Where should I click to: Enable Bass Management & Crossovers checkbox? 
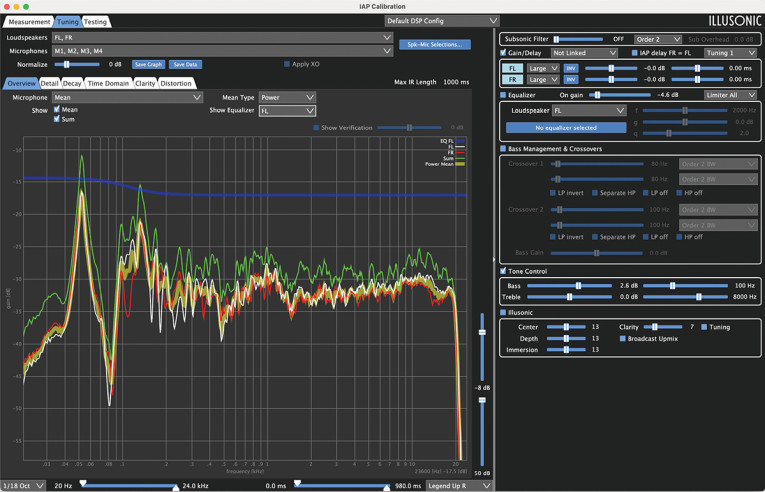[502, 149]
